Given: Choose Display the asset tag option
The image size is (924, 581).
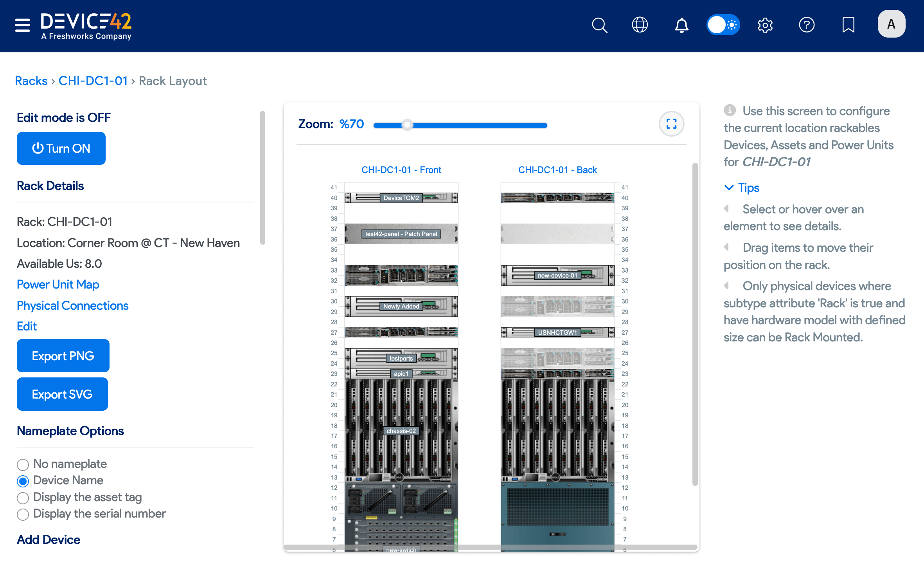Looking at the screenshot, I should (x=23, y=498).
